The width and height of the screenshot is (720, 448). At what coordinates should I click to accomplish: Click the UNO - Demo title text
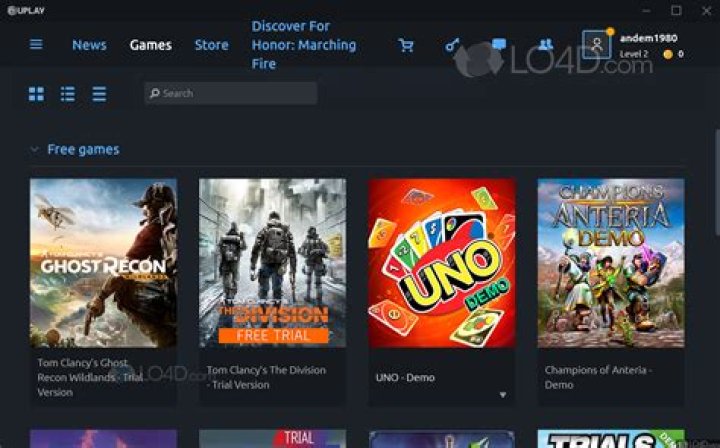(x=405, y=377)
